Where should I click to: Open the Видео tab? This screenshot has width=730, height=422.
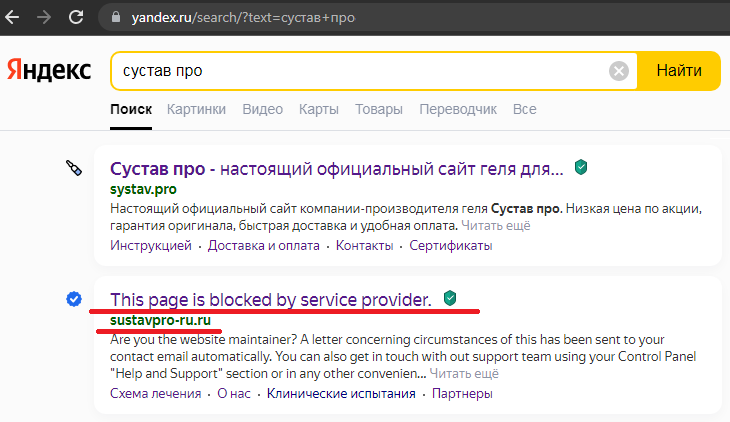coord(263,109)
